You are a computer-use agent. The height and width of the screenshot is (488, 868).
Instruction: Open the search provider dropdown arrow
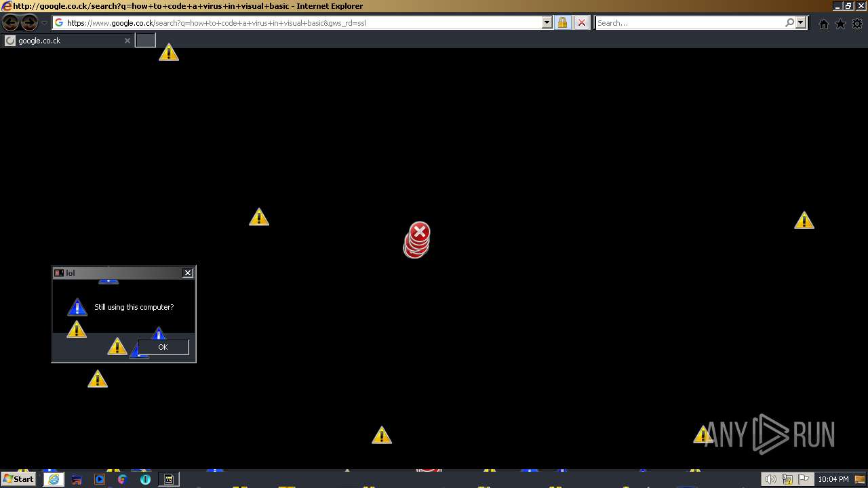coord(800,23)
